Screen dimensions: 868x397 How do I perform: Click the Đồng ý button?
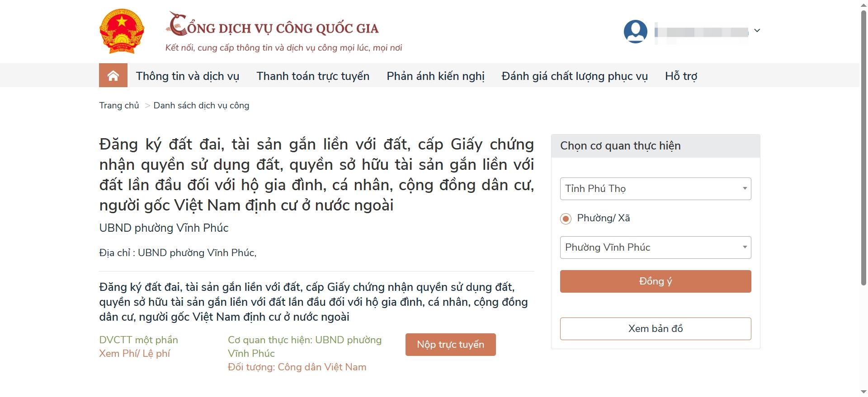pyautogui.click(x=655, y=281)
